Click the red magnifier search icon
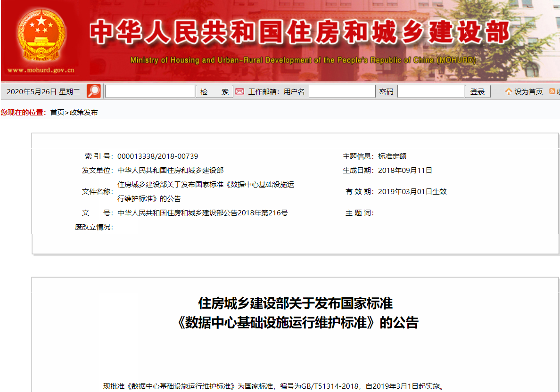The image size is (560, 392). click(94, 91)
